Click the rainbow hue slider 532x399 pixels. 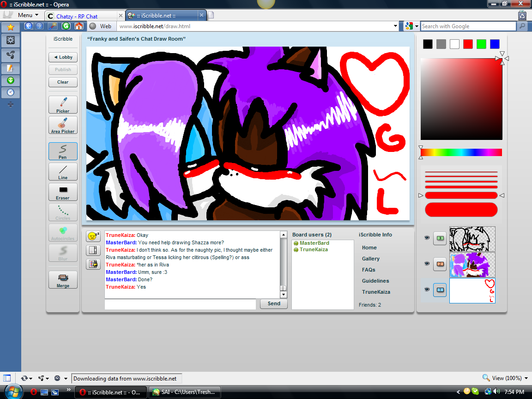tap(461, 152)
